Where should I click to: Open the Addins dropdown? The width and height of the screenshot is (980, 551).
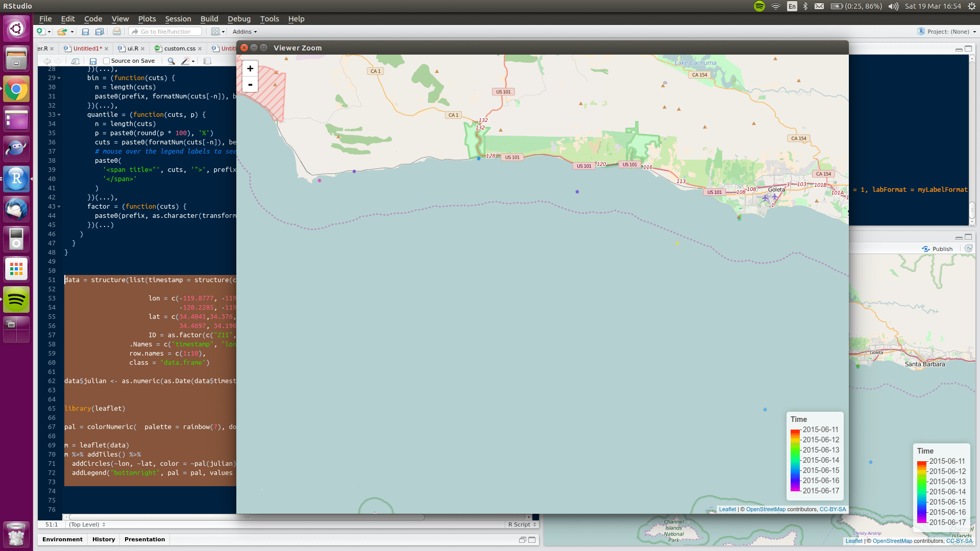pyautogui.click(x=244, y=32)
